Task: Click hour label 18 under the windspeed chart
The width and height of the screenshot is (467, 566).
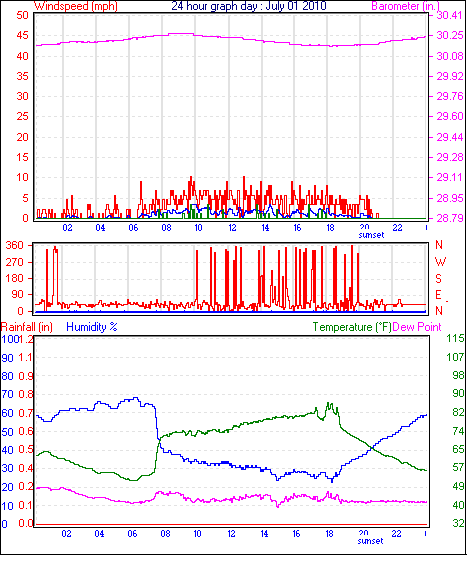Action: [x=331, y=228]
